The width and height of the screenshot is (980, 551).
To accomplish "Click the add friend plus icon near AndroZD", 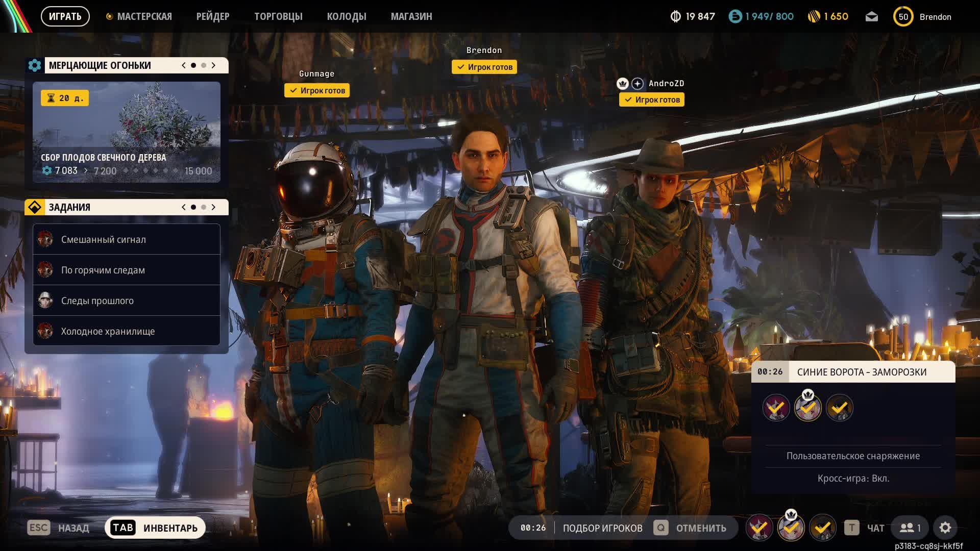I will (638, 84).
